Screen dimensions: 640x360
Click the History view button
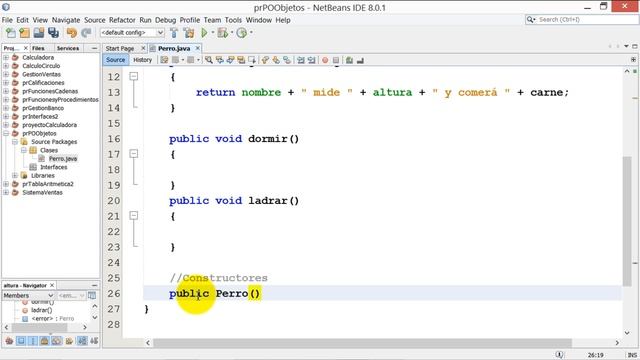142,60
